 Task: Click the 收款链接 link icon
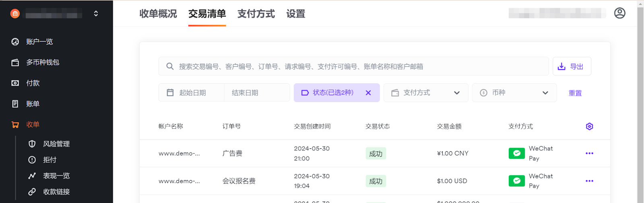point(32,192)
